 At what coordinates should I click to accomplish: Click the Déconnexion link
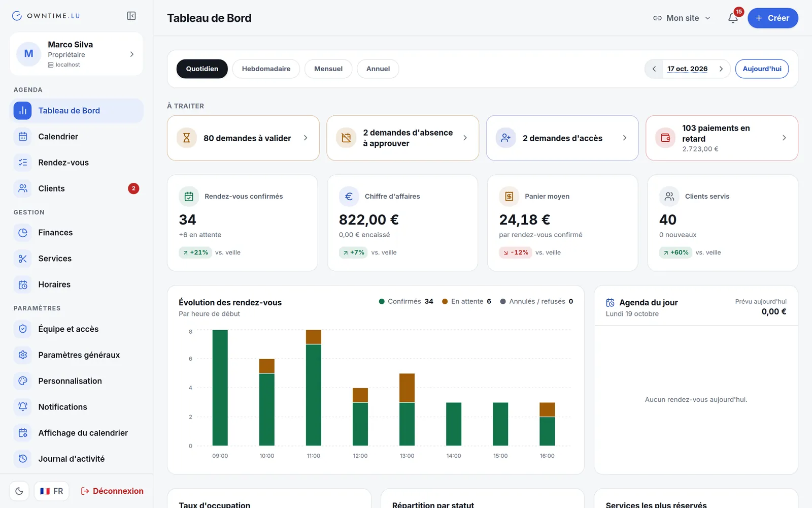[x=112, y=491]
